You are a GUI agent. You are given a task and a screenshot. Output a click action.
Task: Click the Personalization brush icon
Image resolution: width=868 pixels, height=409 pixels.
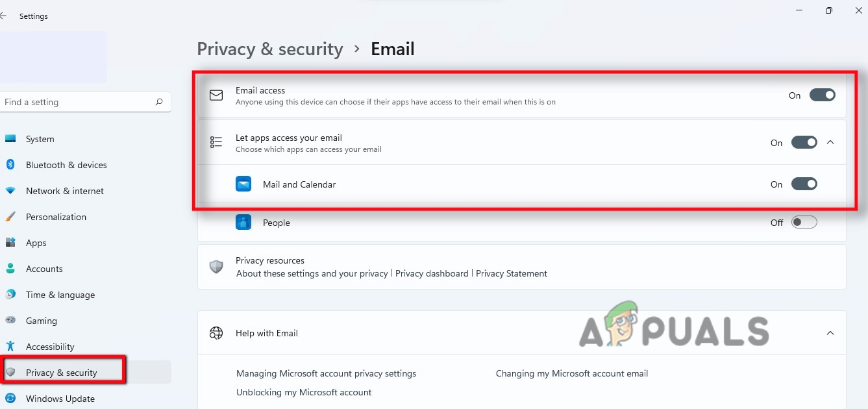[10, 216]
